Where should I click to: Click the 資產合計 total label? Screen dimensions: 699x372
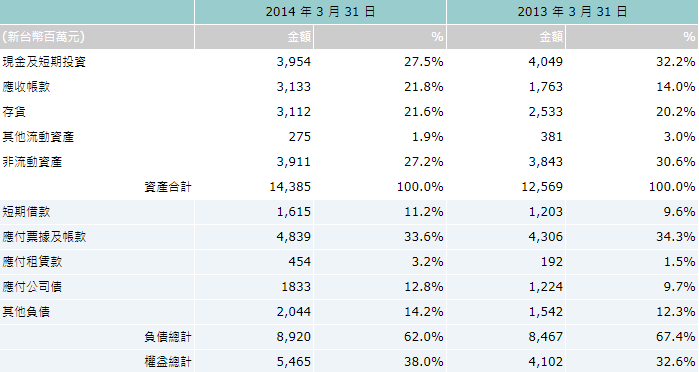[x=168, y=186]
